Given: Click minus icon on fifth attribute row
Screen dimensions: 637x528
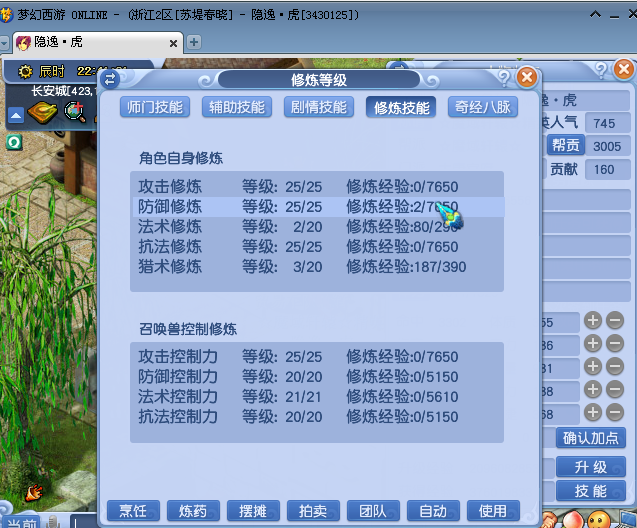Looking at the screenshot, I should (x=615, y=412).
